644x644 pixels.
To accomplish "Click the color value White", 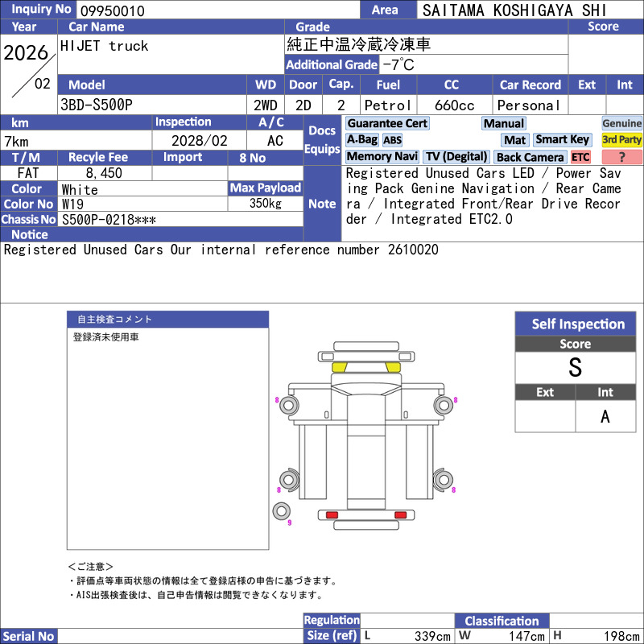I will (80, 189).
